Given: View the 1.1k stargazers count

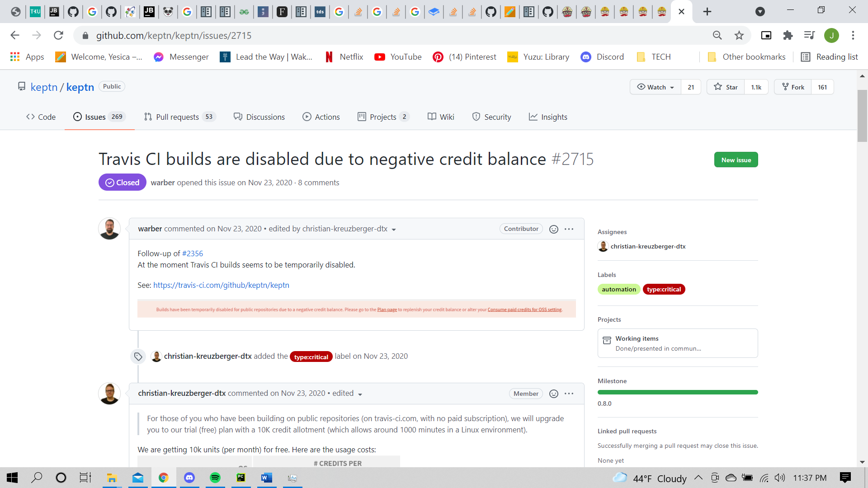Looking at the screenshot, I should [x=756, y=87].
